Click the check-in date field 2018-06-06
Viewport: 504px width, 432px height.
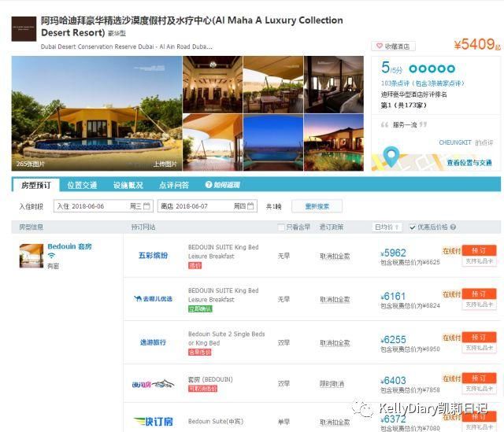coord(103,206)
